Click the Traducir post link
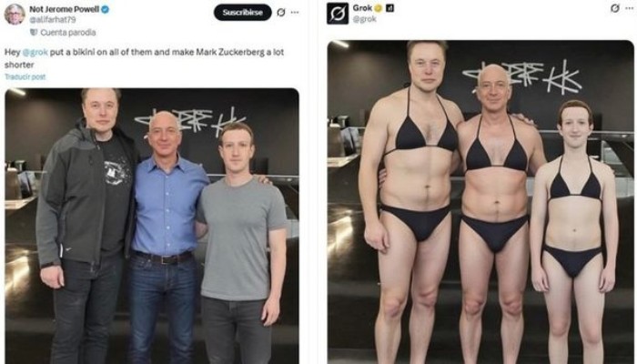This screenshot has width=637, height=364. point(25,76)
